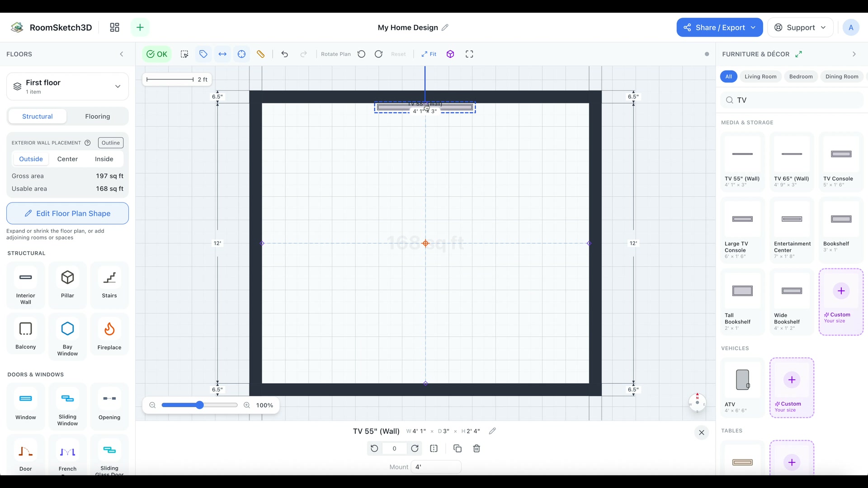868x488 pixels.
Task: Delete the selected TV with the trash icon
Action: point(476,449)
